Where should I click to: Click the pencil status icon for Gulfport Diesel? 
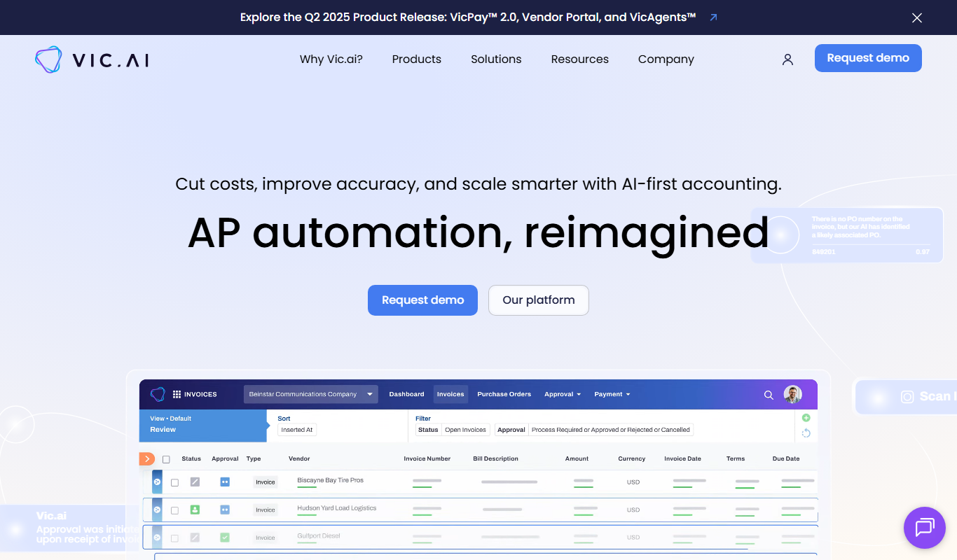(195, 538)
